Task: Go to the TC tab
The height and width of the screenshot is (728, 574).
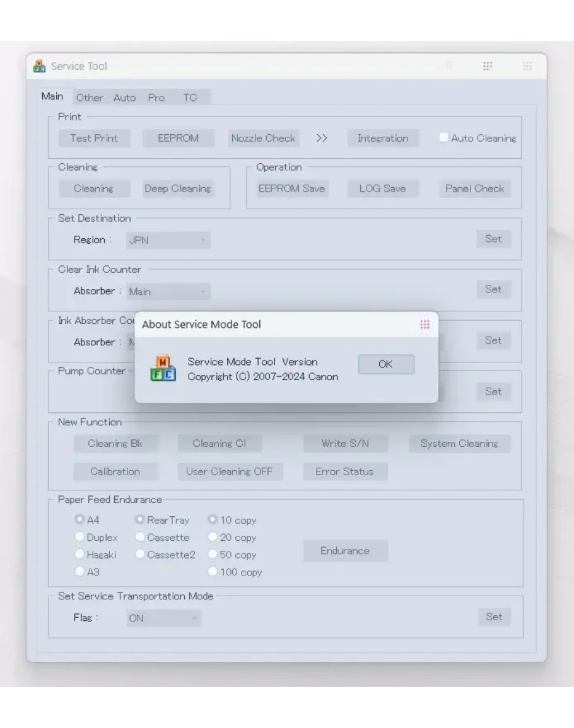Action: (190, 98)
